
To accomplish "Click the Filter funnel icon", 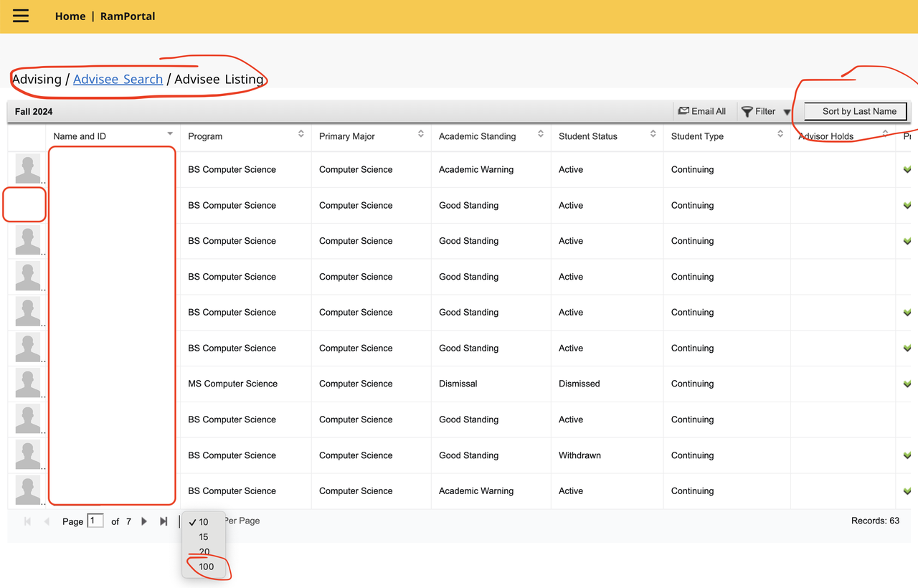I will click(x=747, y=112).
